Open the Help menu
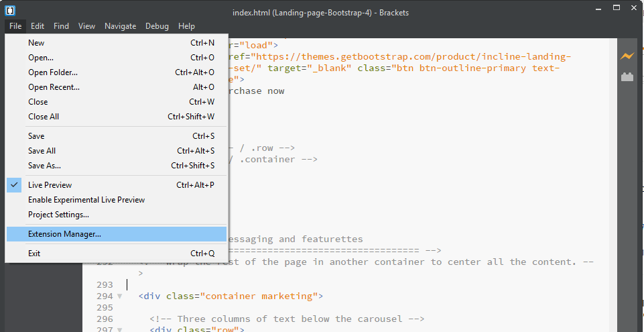Screen dimensions: 644x332 (x=186, y=26)
